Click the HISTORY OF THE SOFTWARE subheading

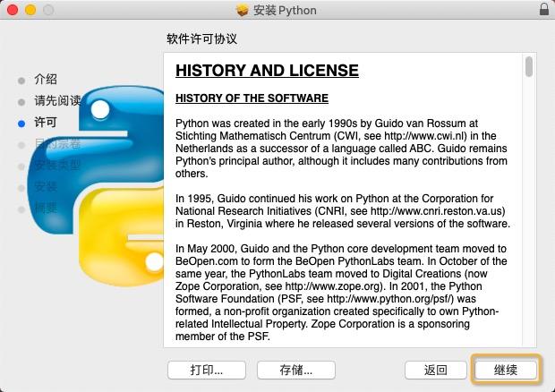pos(252,98)
